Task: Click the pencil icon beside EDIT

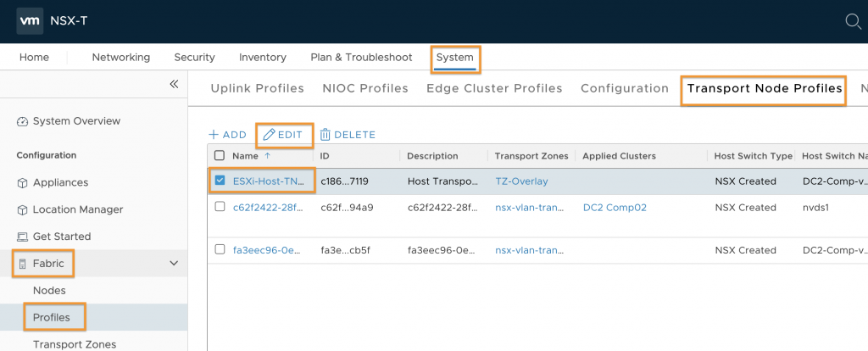Action: (x=269, y=135)
